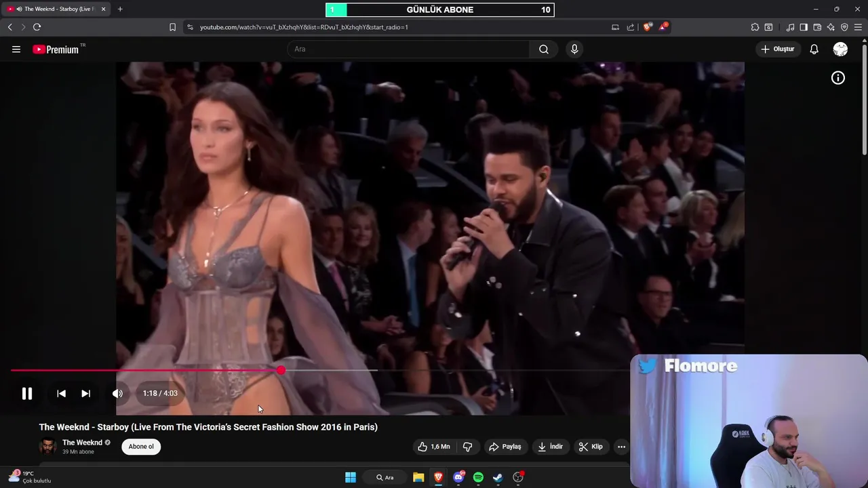Dislike the video with thumbs-down
The image size is (868, 488).
point(467,447)
